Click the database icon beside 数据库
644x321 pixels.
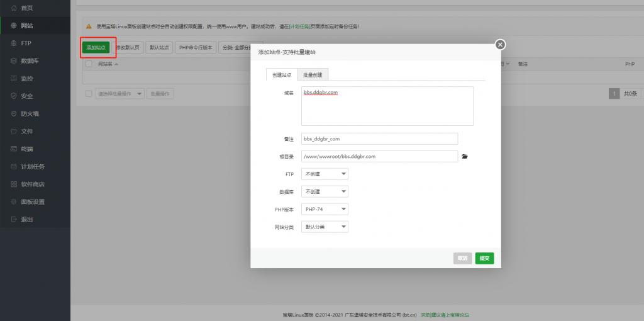[14, 61]
